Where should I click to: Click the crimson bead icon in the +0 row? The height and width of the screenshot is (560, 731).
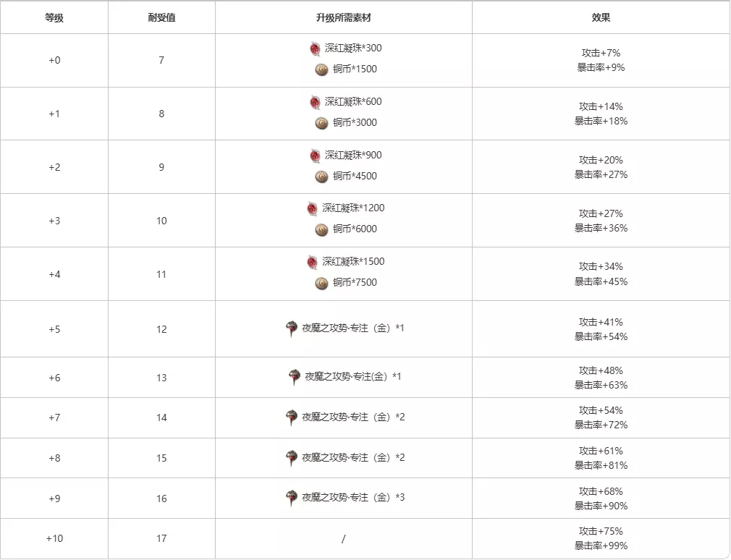315,48
